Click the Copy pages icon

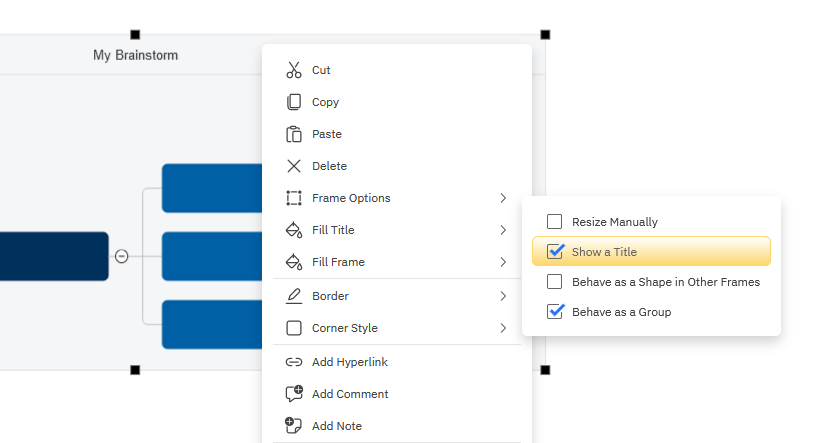point(293,102)
